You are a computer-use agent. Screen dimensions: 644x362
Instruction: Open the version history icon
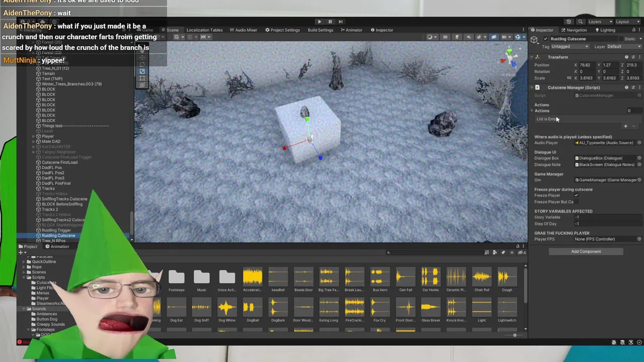click(569, 22)
